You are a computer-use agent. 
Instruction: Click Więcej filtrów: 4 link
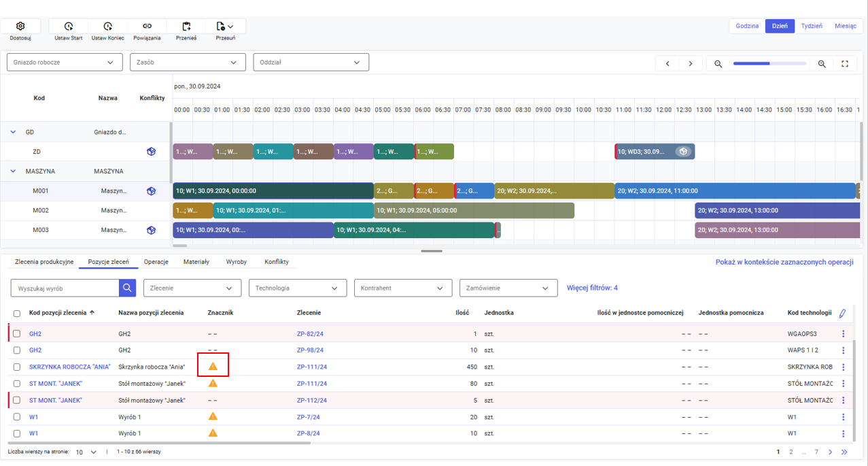(592, 288)
